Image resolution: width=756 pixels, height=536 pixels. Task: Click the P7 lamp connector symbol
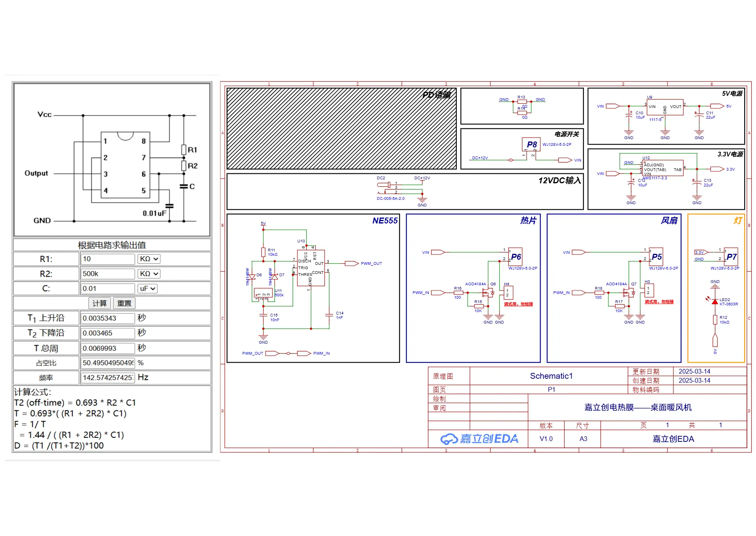[x=731, y=257]
